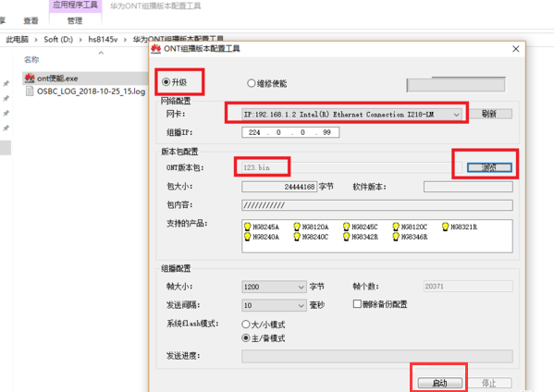This screenshot has height=392, width=554.
Task: Click the 浏览 browse button
Action: pyautogui.click(x=489, y=167)
